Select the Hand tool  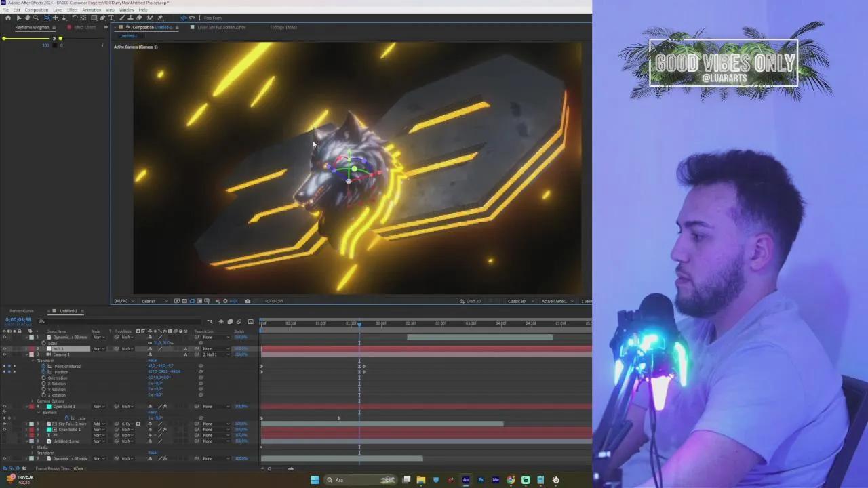click(x=27, y=18)
